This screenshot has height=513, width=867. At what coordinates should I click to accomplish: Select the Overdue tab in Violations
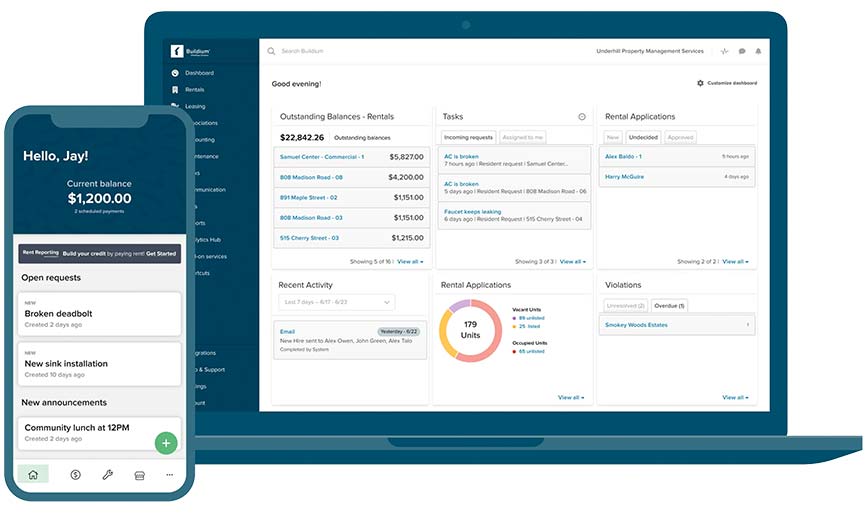pyautogui.click(x=669, y=306)
